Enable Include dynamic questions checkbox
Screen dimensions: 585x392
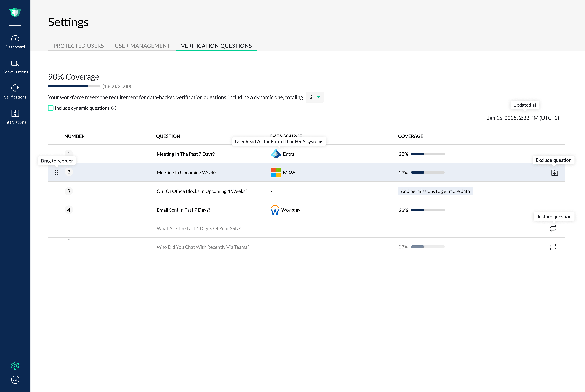[51, 108]
